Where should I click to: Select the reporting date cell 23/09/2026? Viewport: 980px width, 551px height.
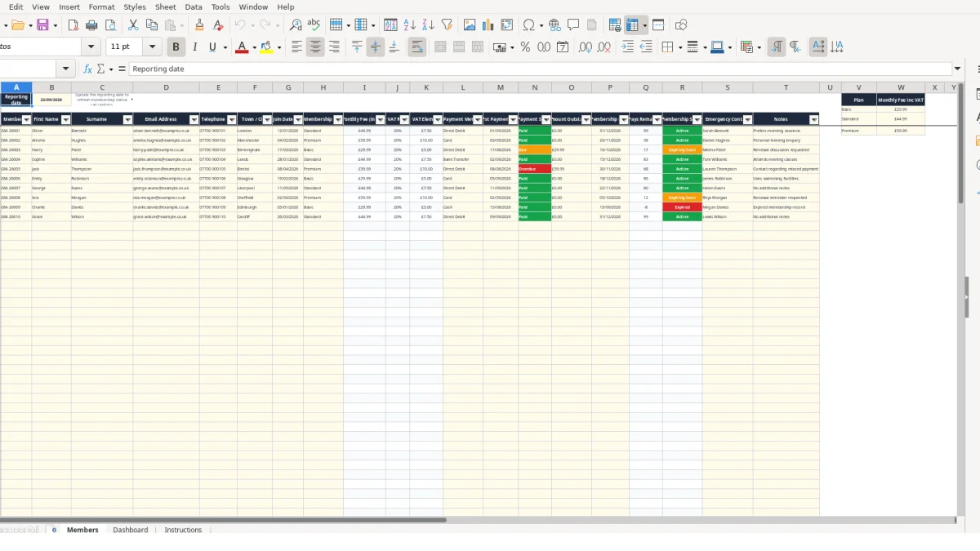tap(51, 100)
